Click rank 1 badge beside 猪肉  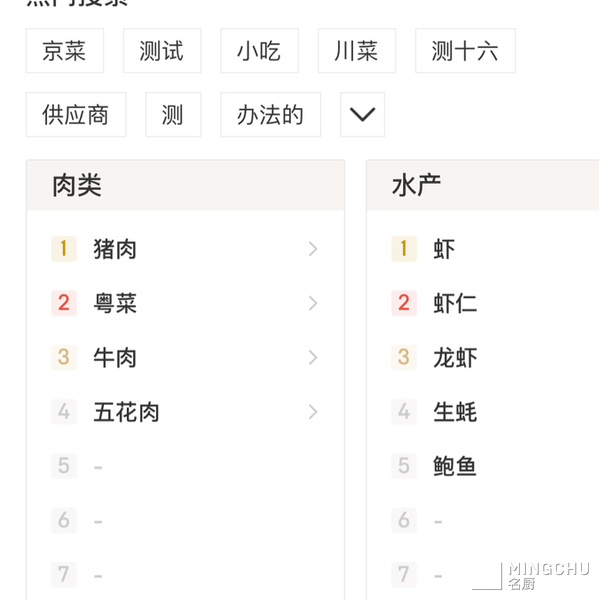(x=64, y=249)
